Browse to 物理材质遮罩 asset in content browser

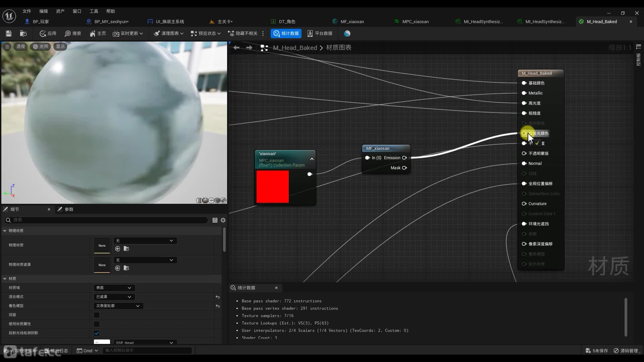point(126,268)
